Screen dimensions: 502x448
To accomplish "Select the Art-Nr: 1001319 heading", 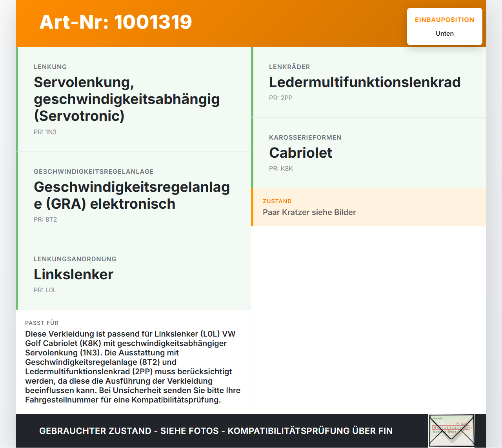I will point(116,22).
